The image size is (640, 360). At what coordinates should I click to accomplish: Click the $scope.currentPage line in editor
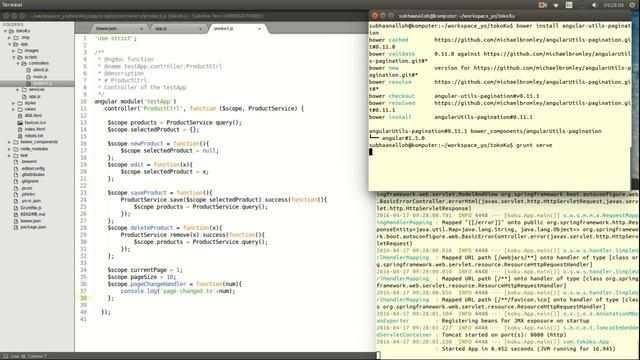(145, 270)
